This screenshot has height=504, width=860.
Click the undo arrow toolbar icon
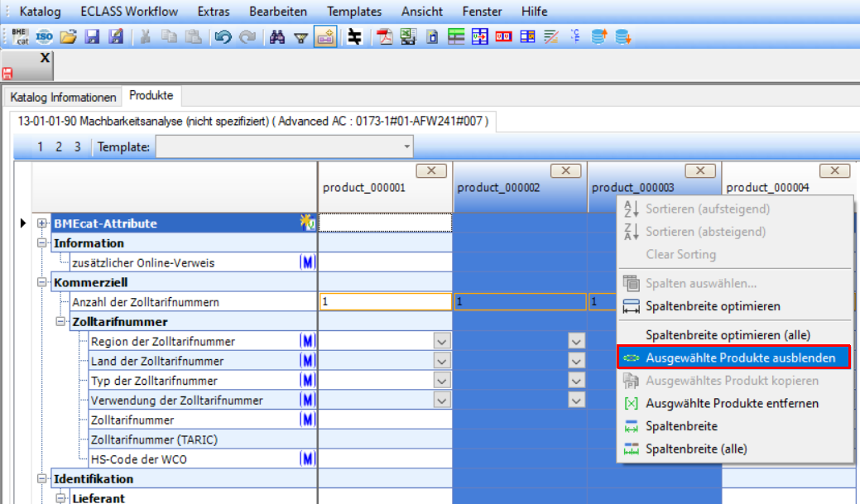point(222,36)
